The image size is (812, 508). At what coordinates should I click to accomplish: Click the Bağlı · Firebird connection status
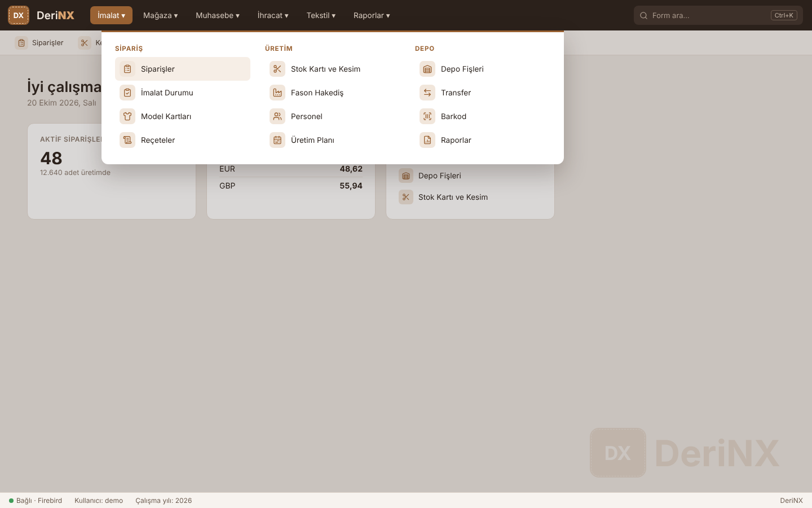[36, 501]
